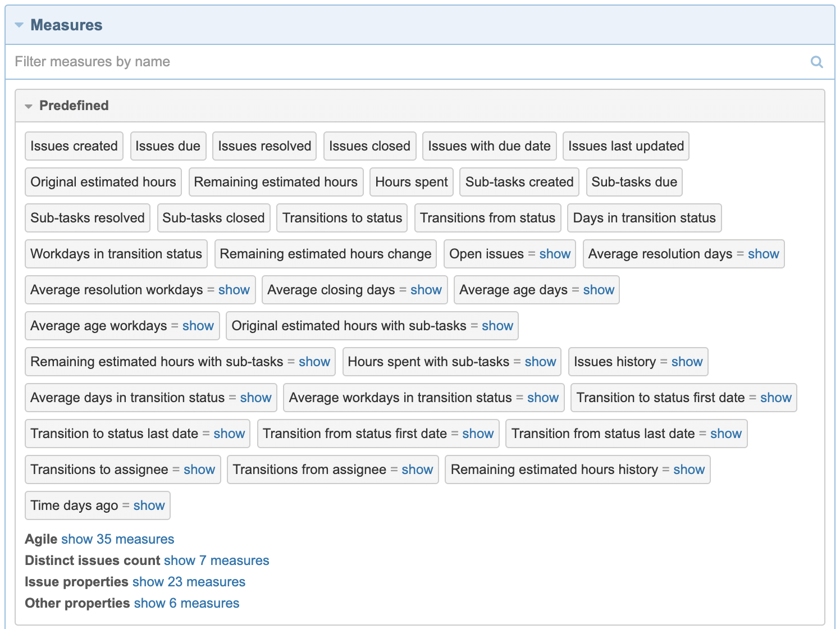Pick the Hours spent measure
The image size is (840, 629).
click(412, 182)
